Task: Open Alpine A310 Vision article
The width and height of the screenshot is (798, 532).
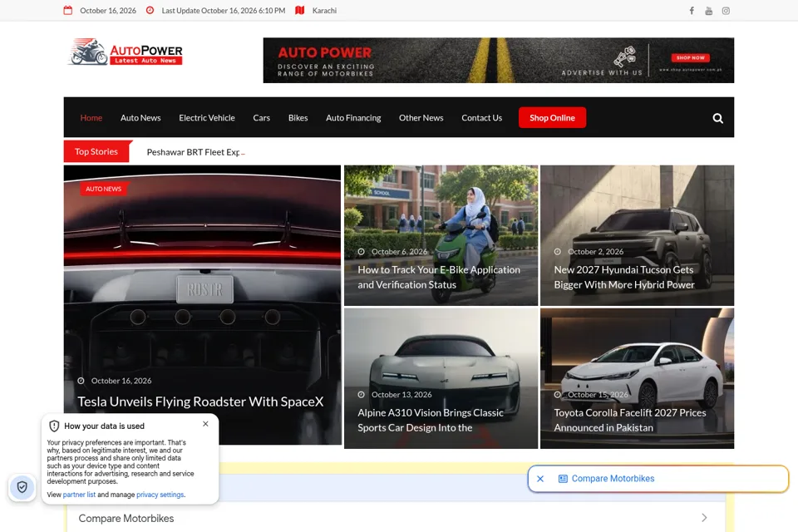Action: pyautogui.click(x=431, y=420)
